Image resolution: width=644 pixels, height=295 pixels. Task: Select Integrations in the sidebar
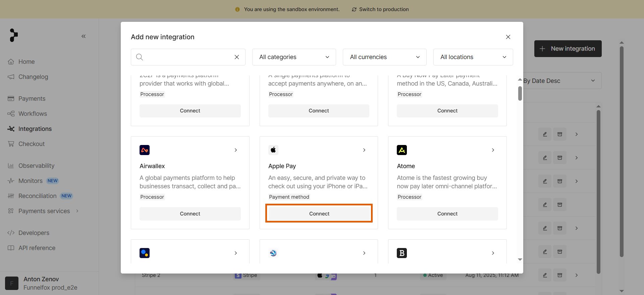tap(35, 129)
